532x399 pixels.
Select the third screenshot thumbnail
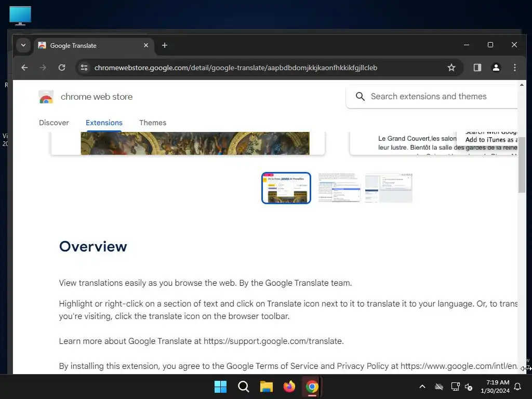pyautogui.click(x=389, y=188)
